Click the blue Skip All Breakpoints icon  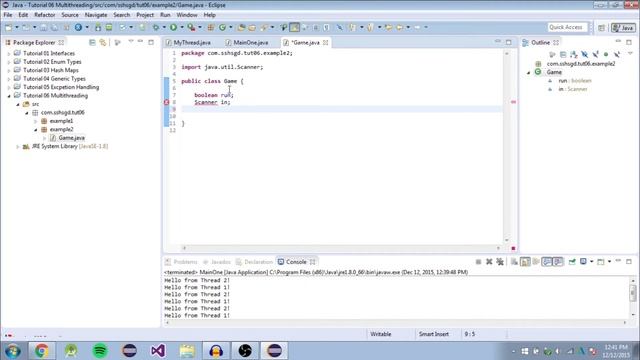[340, 27]
